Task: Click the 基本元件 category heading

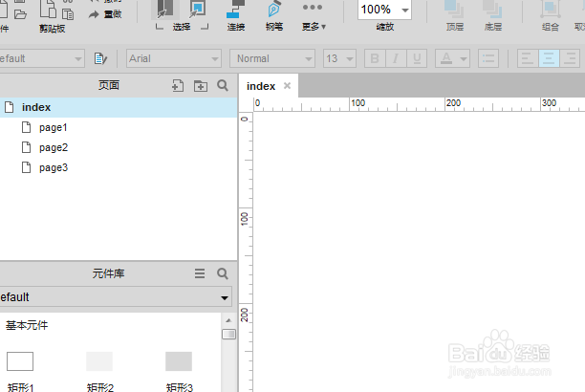Action: [x=27, y=325]
